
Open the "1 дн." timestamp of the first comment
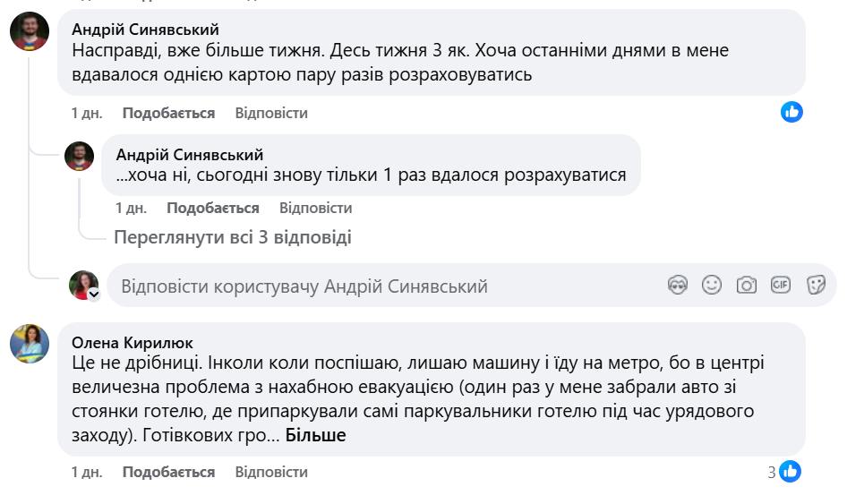[x=87, y=113]
